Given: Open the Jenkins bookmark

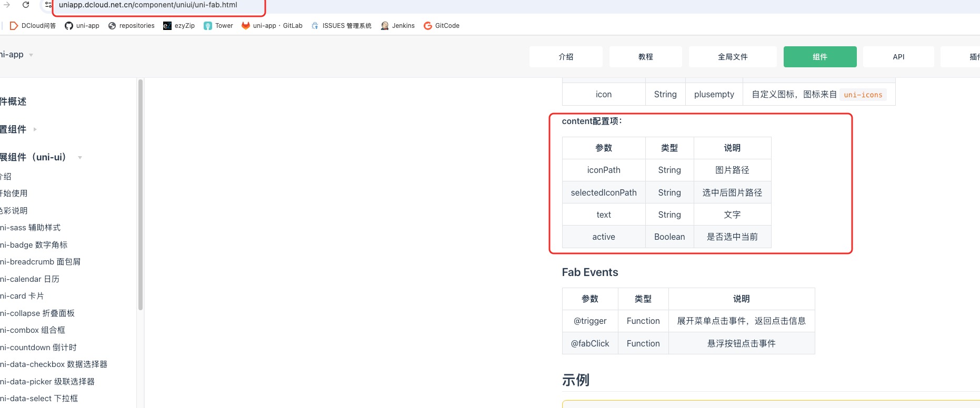Looking at the screenshot, I should tap(398, 26).
